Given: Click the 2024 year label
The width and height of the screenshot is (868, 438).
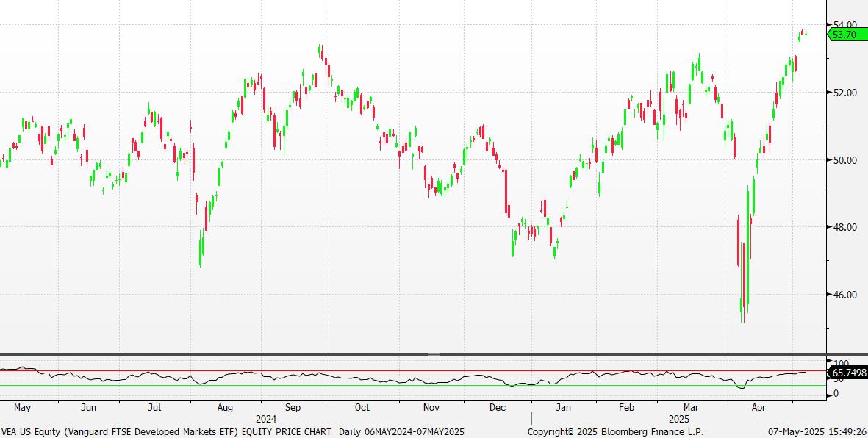Looking at the screenshot, I should click(266, 419).
